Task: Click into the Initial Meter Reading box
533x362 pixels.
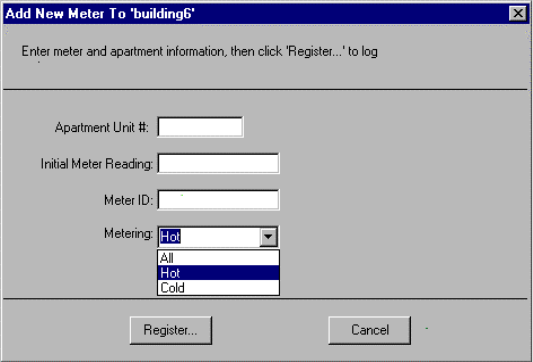Action: pyautogui.click(x=218, y=163)
